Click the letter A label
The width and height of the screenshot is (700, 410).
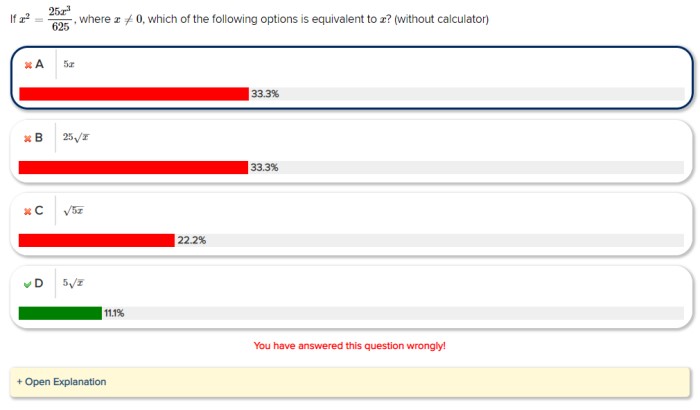pyautogui.click(x=39, y=65)
